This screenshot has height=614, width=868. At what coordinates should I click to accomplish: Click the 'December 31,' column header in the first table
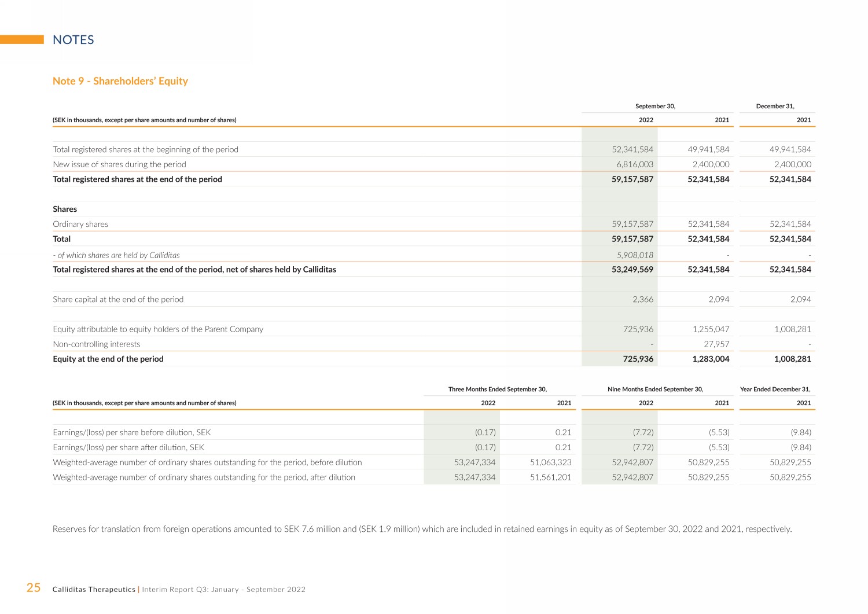(775, 106)
